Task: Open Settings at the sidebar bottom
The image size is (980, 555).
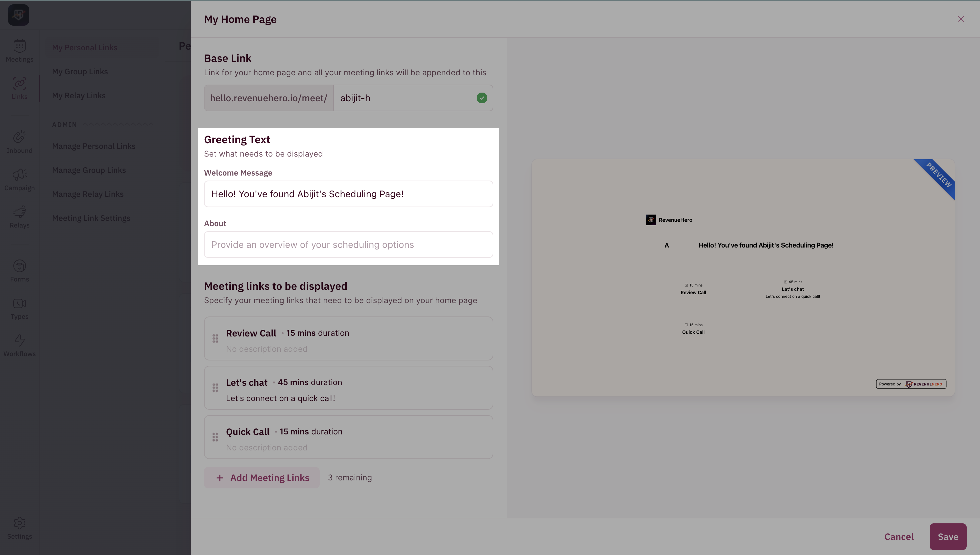Action: 19,528
